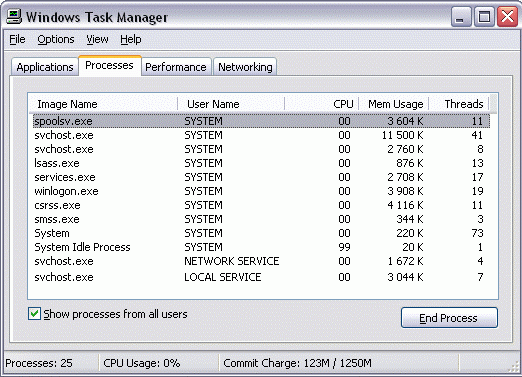Select the System Idle Process row
Viewport: 522px width, 377px height.
[261, 247]
